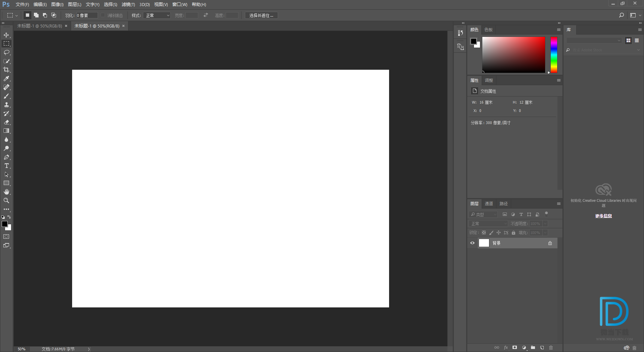This screenshot has height=352, width=644.
Task: Select the Zoom tool
Action: coord(6,200)
